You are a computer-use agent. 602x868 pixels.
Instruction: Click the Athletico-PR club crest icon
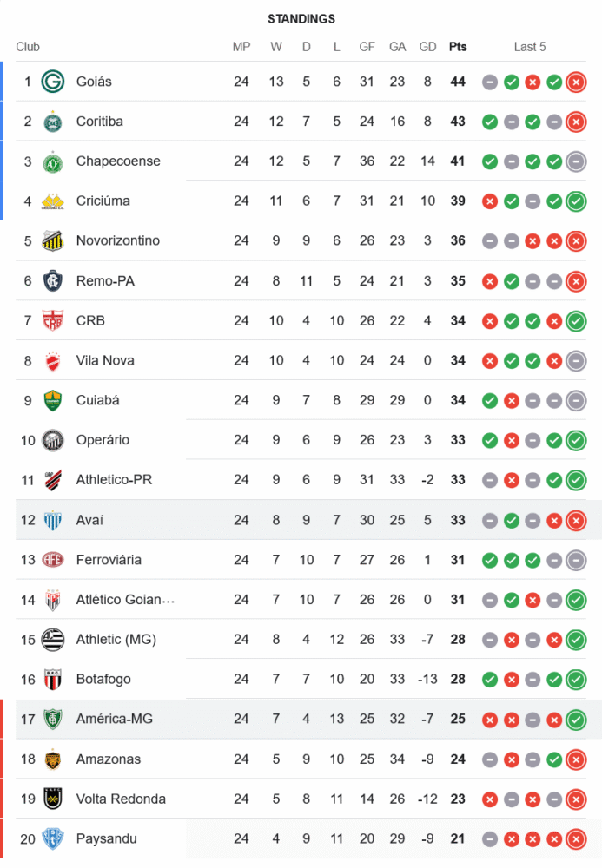(x=53, y=480)
